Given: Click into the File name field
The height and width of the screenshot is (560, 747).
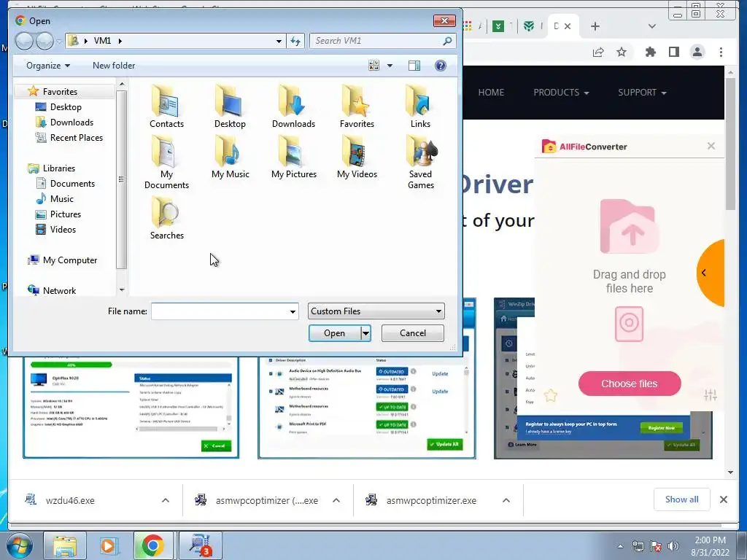Looking at the screenshot, I should click(220, 311).
